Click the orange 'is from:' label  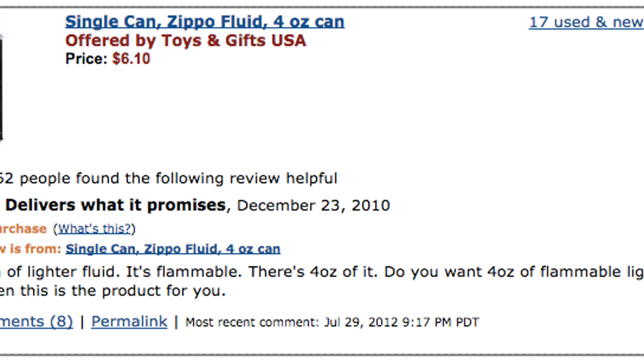pos(35,249)
